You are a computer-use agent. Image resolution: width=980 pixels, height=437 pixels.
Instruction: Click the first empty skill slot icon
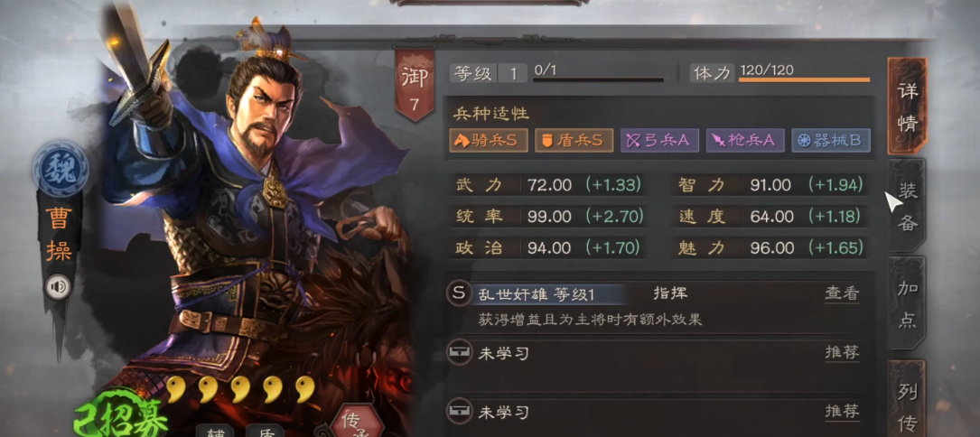tap(460, 353)
